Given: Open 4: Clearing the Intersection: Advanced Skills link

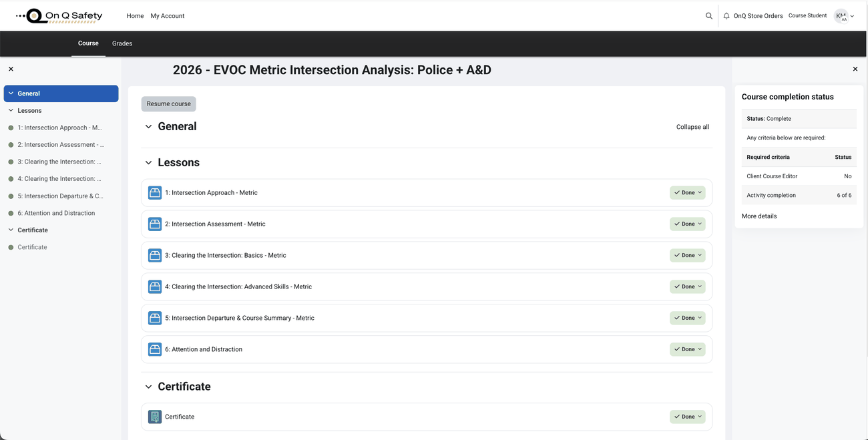Looking at the screenshot, I should (238, 286).
